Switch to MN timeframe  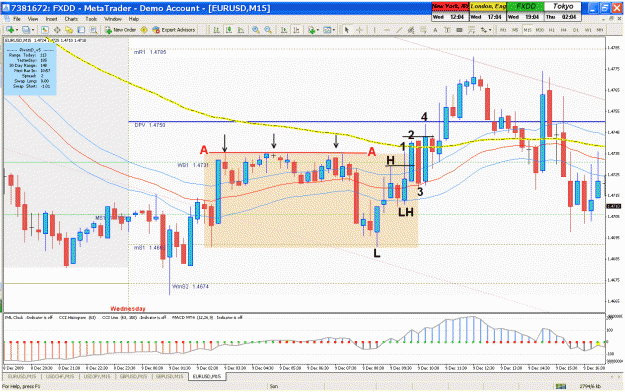[600, 30]
